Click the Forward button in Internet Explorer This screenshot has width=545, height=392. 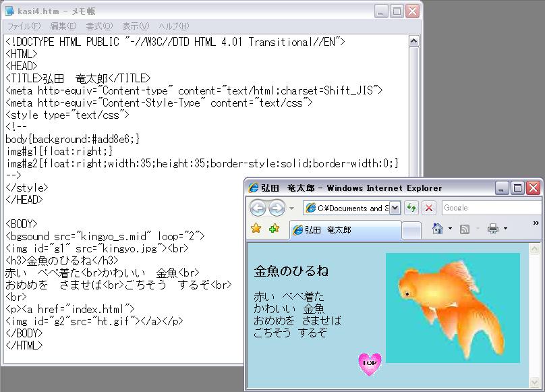point(277,208)
